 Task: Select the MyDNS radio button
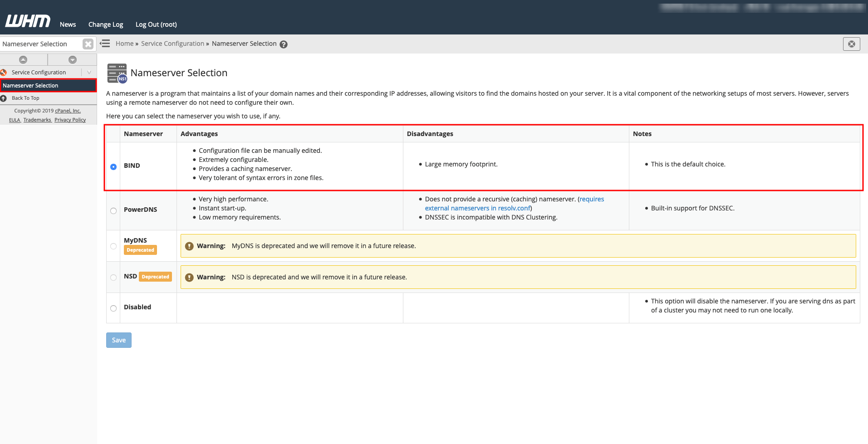[x=113, y=246]
